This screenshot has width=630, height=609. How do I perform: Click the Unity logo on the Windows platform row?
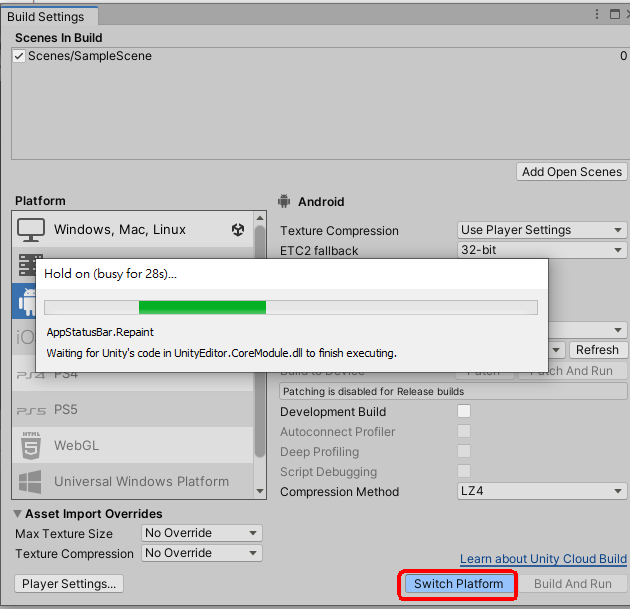(x=238, y=230)
